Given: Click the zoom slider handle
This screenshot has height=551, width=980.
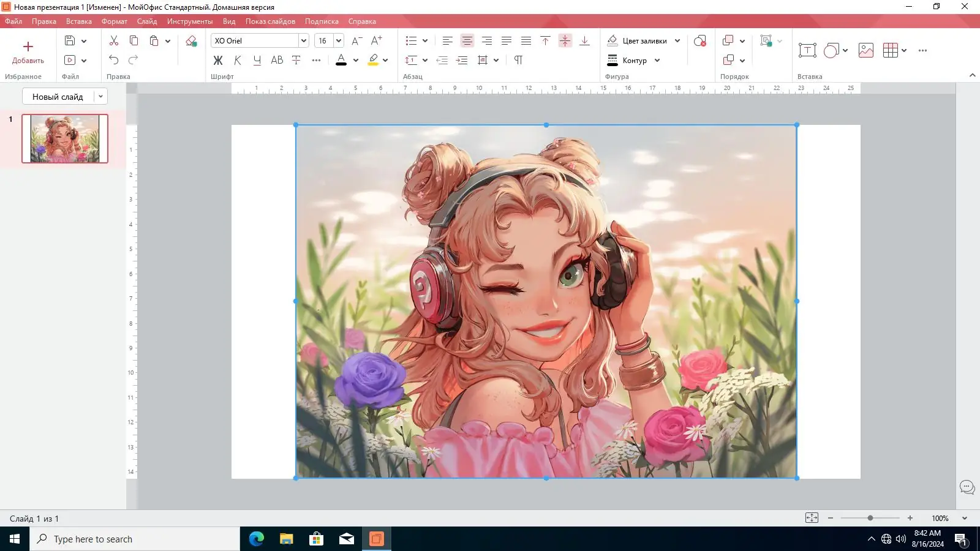Looking at the screenshot, I should 870,518.
